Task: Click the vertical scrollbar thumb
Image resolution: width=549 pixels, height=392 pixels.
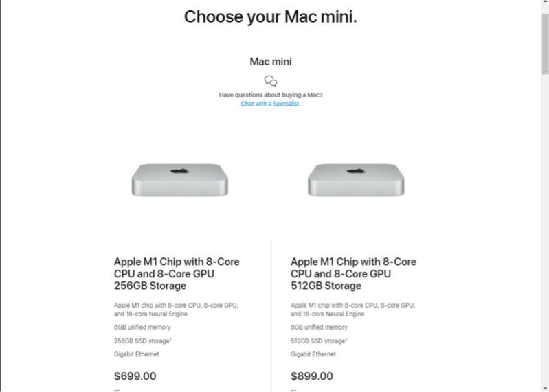Action: (x=545, y=41)
